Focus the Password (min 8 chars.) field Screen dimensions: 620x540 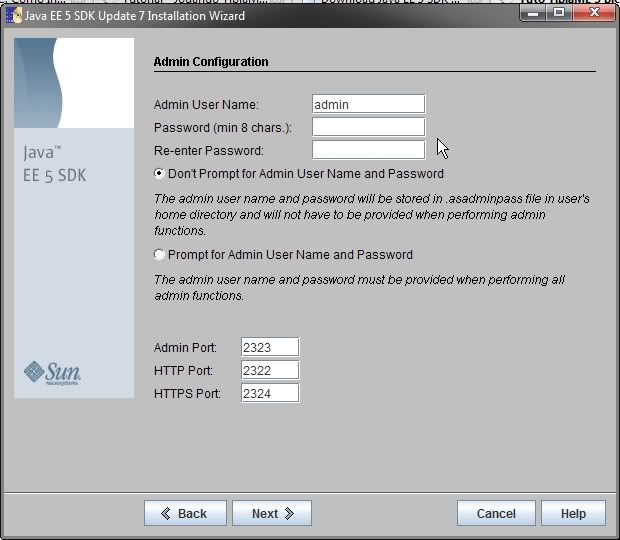click(x=368, y=127)
